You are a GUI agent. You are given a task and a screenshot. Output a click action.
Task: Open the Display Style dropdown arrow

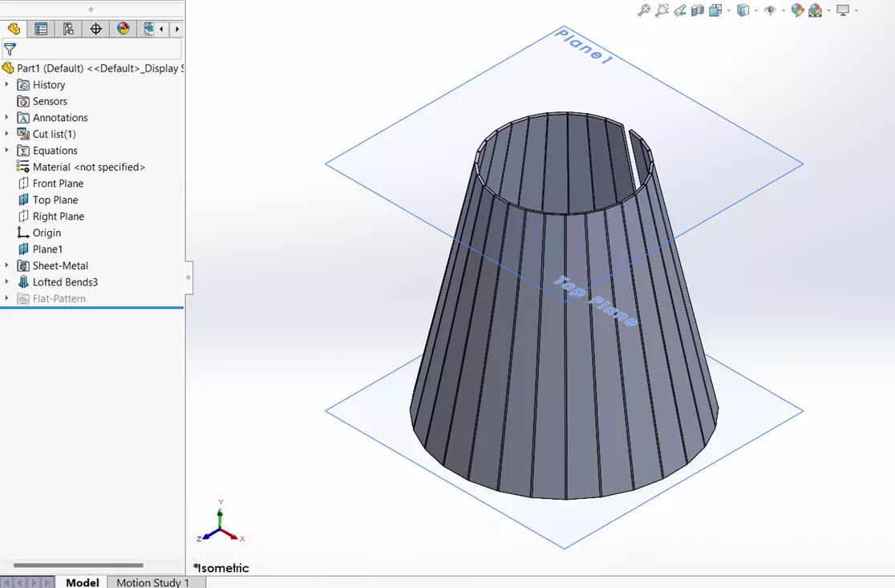click(756, 11)
